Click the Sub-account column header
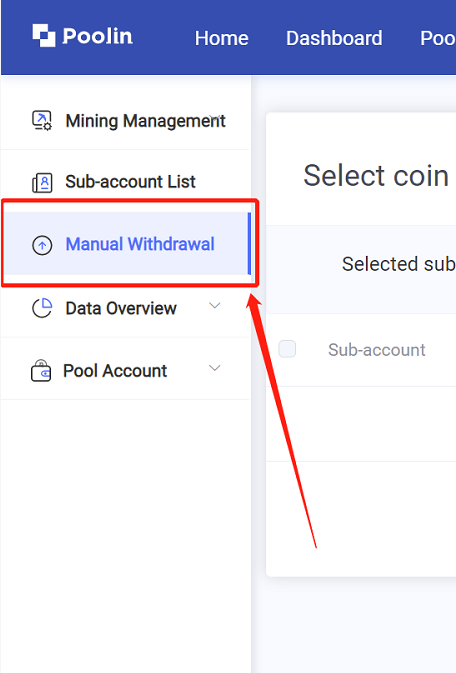This screenshot has height=673, width=456. (377, 350)
